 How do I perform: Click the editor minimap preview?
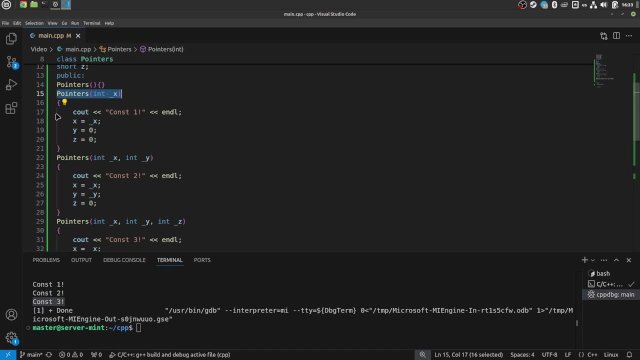coord(603,70)
